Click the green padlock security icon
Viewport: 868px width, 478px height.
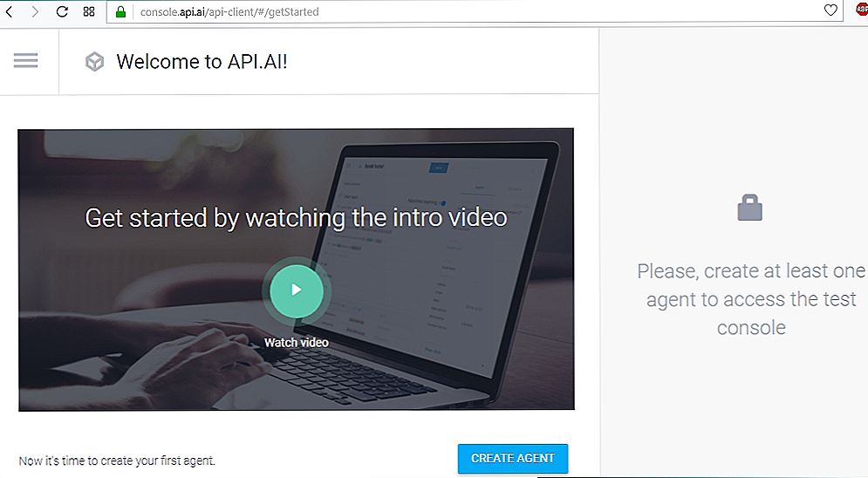[x=120, y=11]
